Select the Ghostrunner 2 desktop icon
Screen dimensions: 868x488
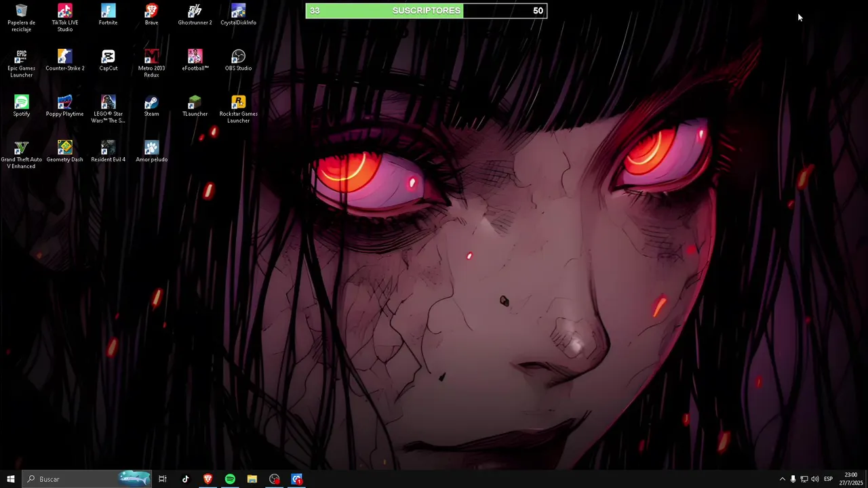point(195,14)
